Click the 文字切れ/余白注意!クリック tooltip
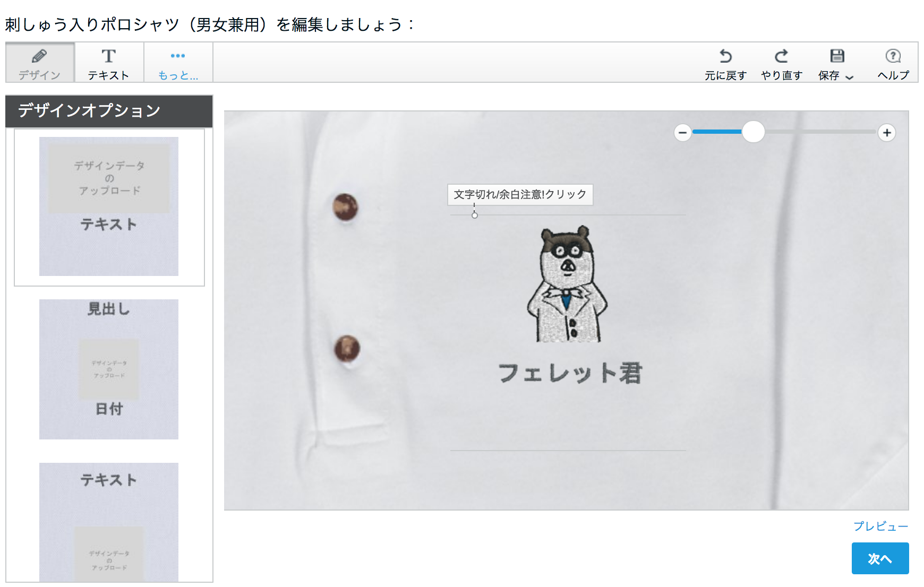The width and height of the screenshot is (924, 587). (x=520, y=195)
